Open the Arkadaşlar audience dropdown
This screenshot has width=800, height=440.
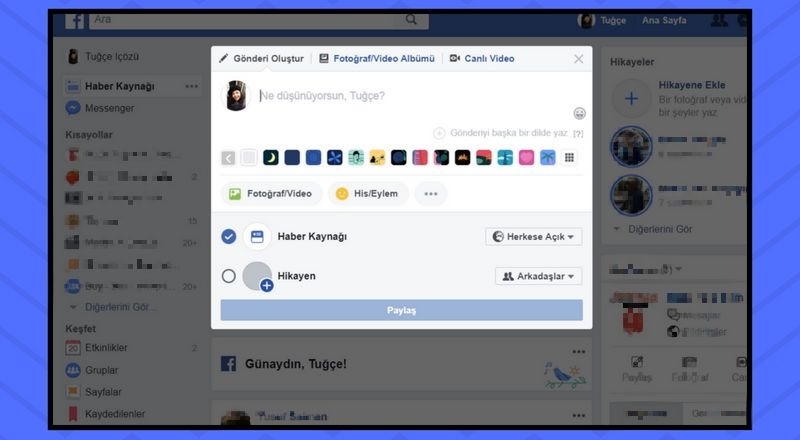pos(538,276)
